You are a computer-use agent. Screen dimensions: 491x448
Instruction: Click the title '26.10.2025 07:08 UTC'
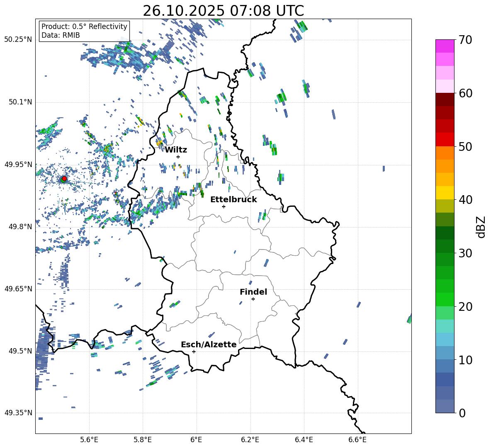click(223, 11)
